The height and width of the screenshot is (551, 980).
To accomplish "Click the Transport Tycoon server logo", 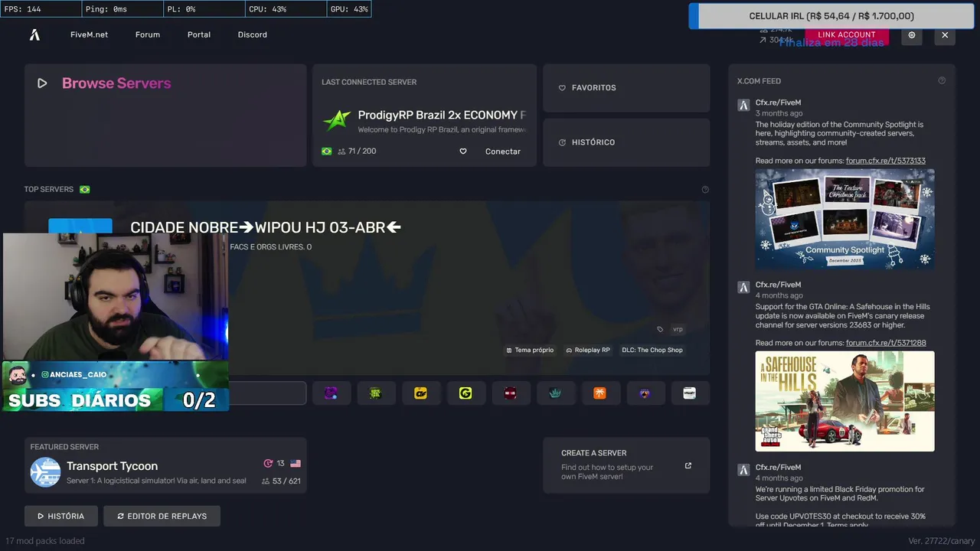I will pyautogui.click(x=45, y=472).
